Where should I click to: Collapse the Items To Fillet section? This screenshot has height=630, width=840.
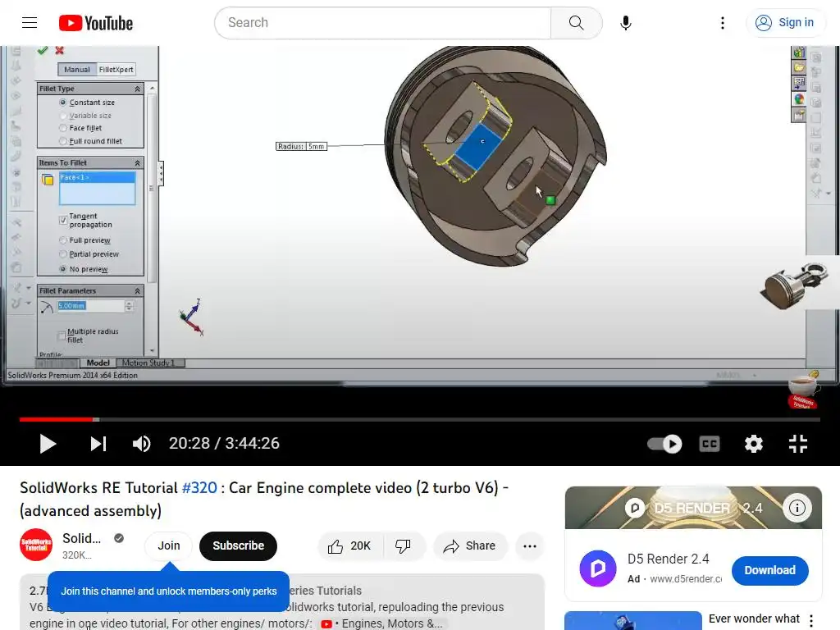pyautogui.click(x=137, y=163)
